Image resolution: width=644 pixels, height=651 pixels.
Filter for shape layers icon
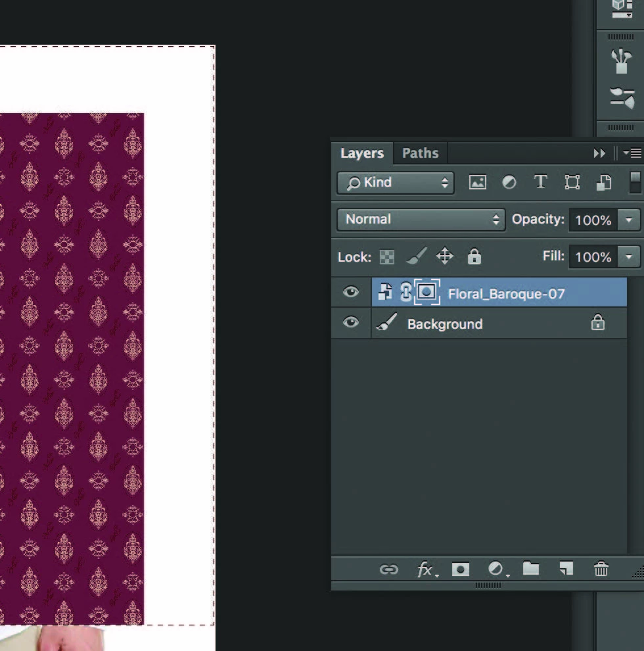coord(572,182)
